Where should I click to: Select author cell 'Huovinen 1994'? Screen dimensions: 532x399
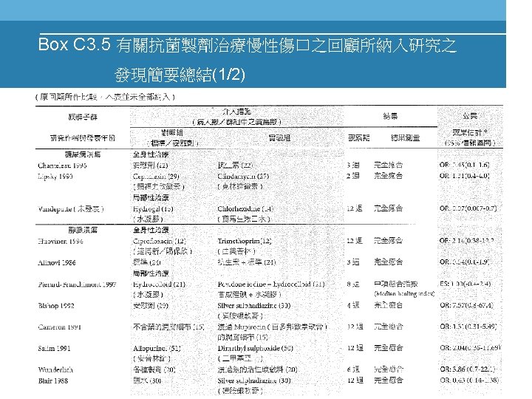[x=61, y=241]
